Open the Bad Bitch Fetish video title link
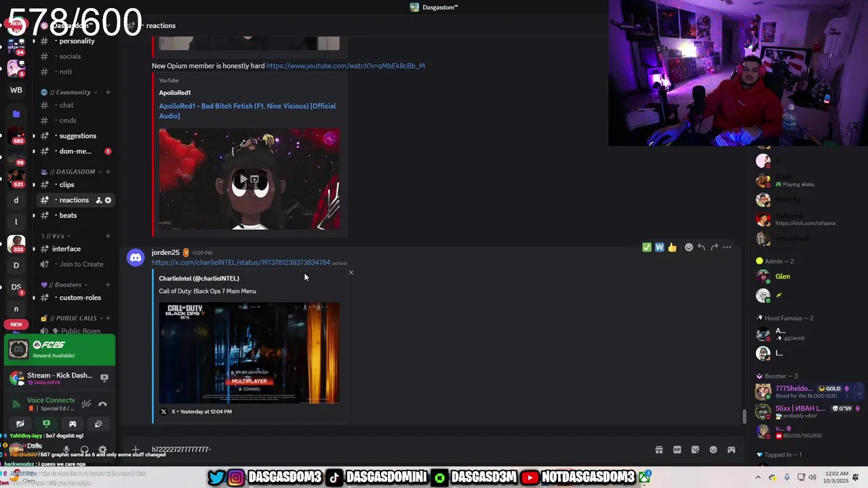This screenshot has width=868, height=488. [248, 110]
